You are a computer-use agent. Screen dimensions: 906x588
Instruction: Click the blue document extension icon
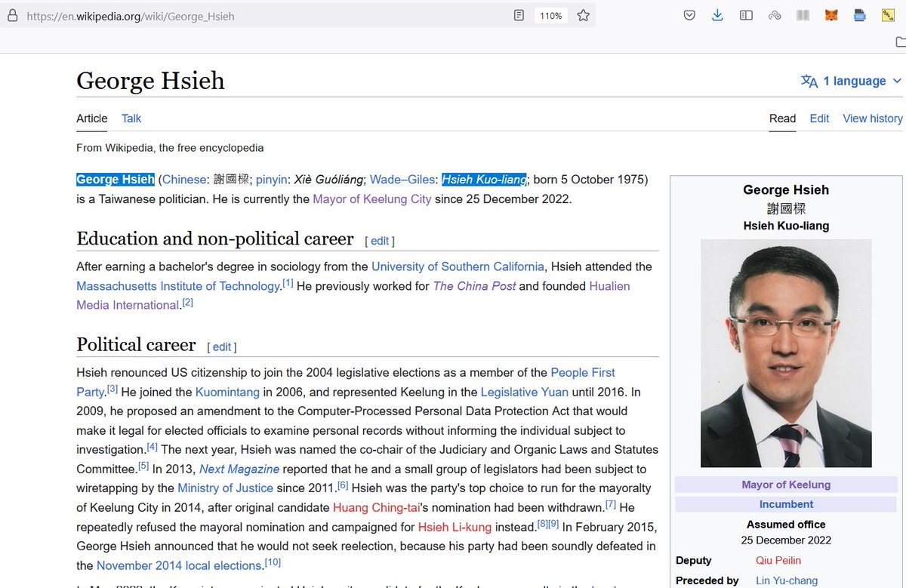(x=859, y=15)
